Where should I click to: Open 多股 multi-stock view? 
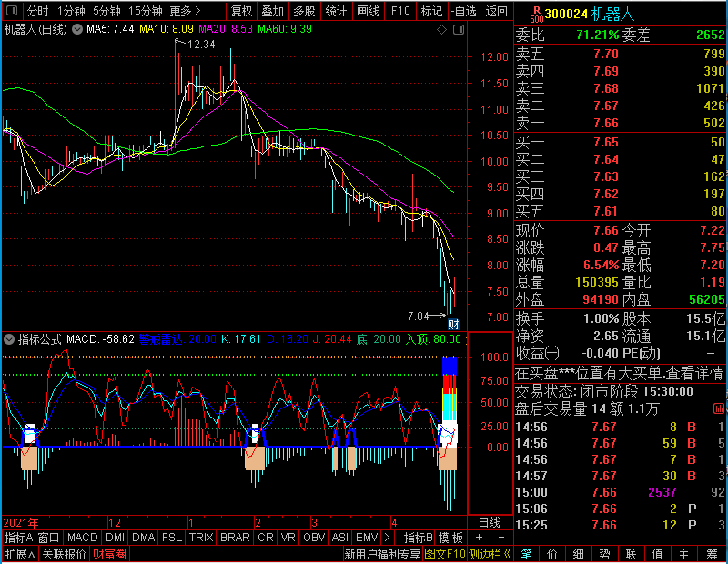[x=305, y=11]
